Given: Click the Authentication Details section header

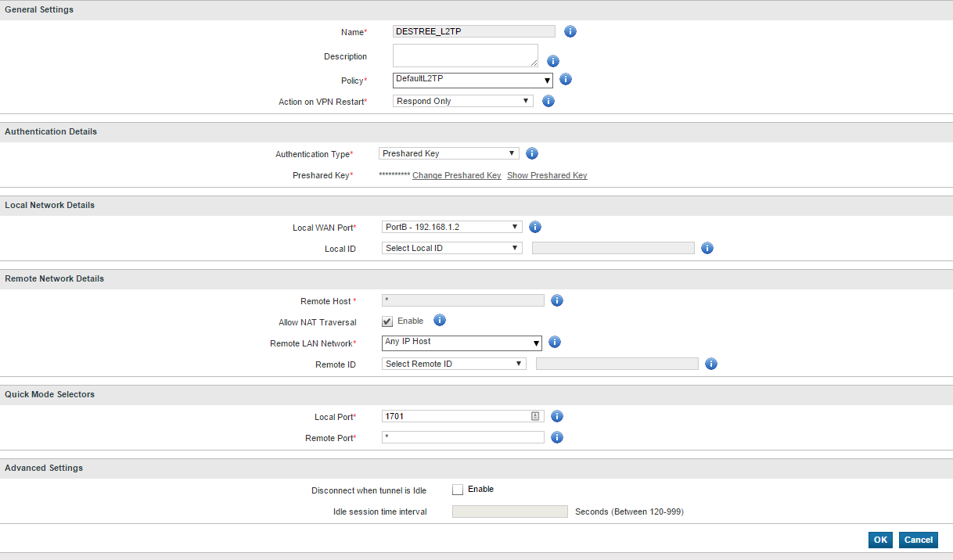Looking at the screenshot, I should tap(476, 131).
